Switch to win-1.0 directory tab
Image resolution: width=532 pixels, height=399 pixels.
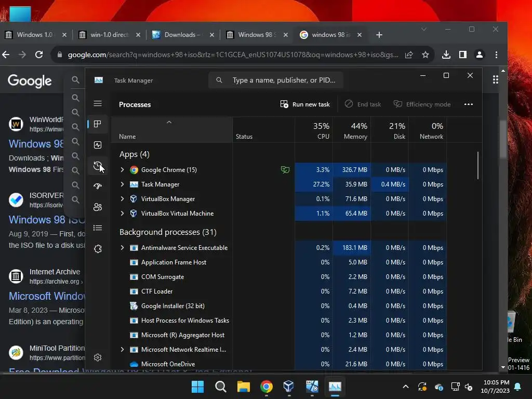point(109,35)
